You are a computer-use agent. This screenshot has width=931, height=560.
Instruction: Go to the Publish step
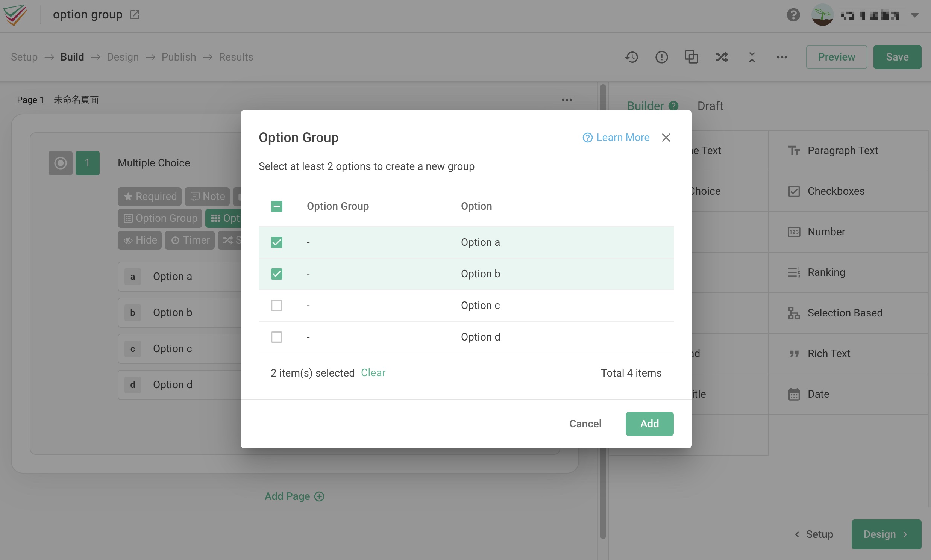pos(179,57)
